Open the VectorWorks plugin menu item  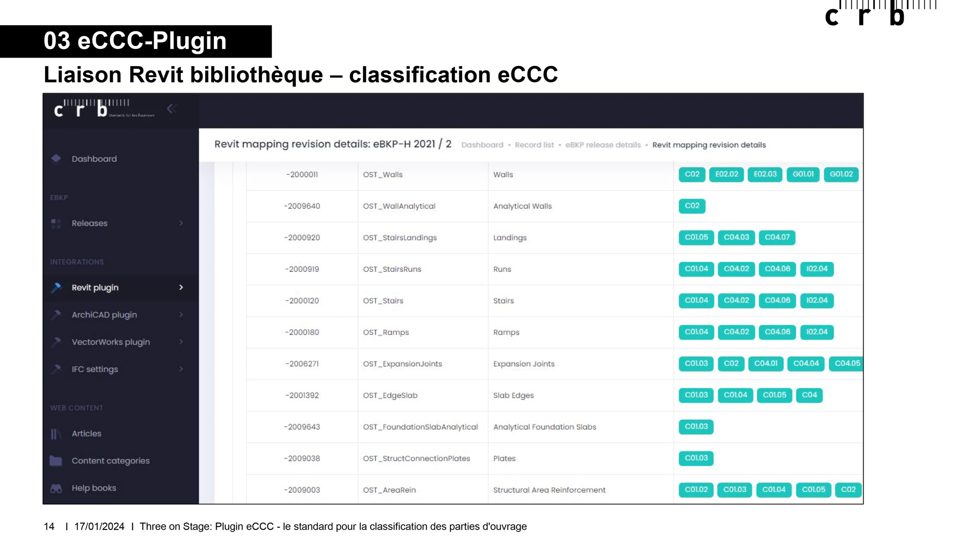pos(111,342)
